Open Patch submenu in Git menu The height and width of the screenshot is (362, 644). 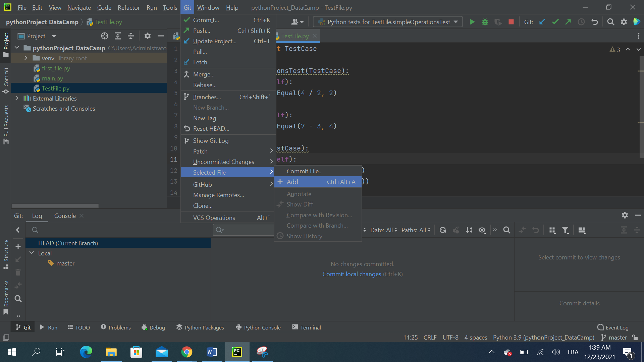coord(228,151)
